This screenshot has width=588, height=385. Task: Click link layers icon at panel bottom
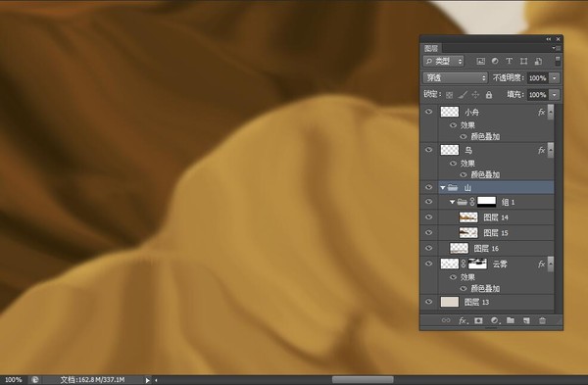pyautogui.click(x=446, y=320)
